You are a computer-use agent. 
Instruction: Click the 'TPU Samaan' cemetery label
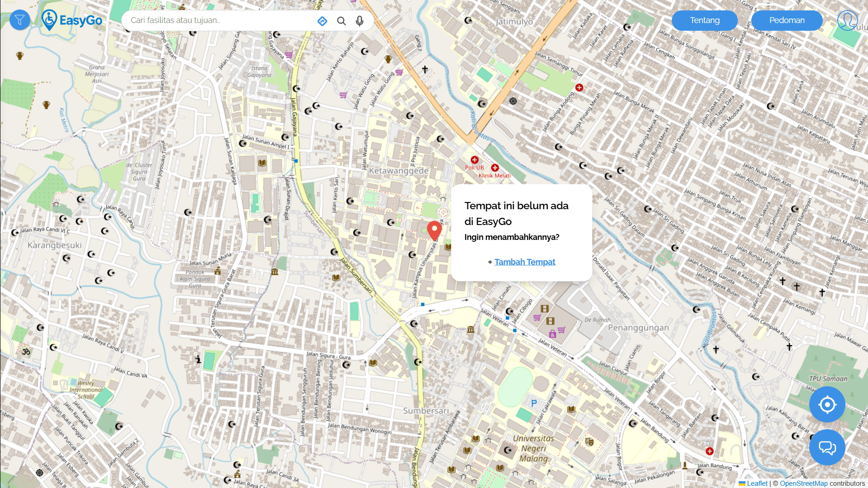point(828,379)
